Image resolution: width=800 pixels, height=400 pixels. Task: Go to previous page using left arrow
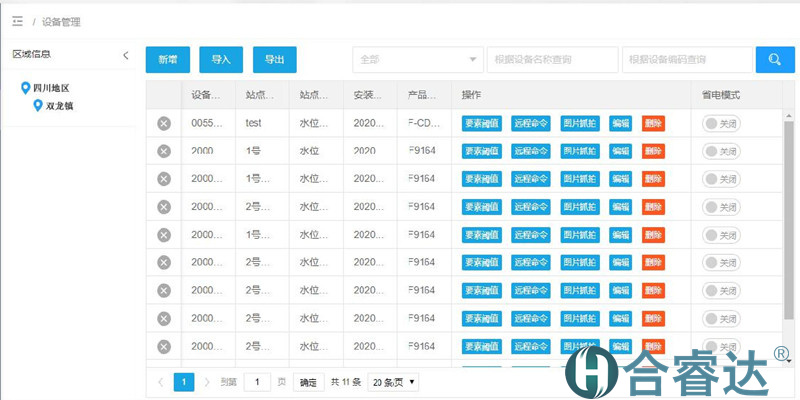click(161, 382)
